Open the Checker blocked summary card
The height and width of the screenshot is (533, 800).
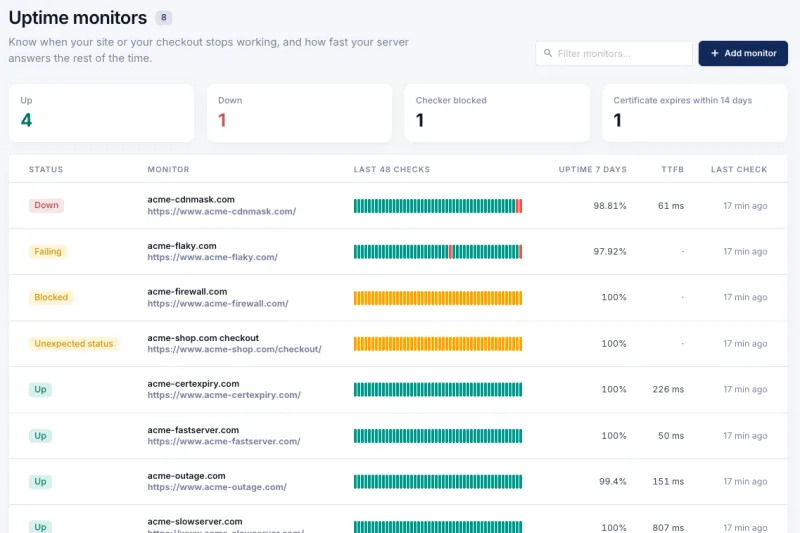pyautogui.click(x=497, y=113)
